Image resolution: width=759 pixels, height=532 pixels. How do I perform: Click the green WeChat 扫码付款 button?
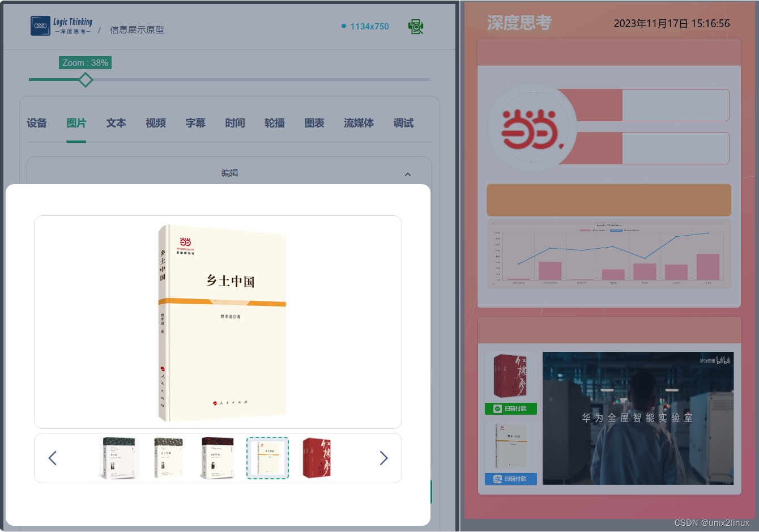pos(511,408)
